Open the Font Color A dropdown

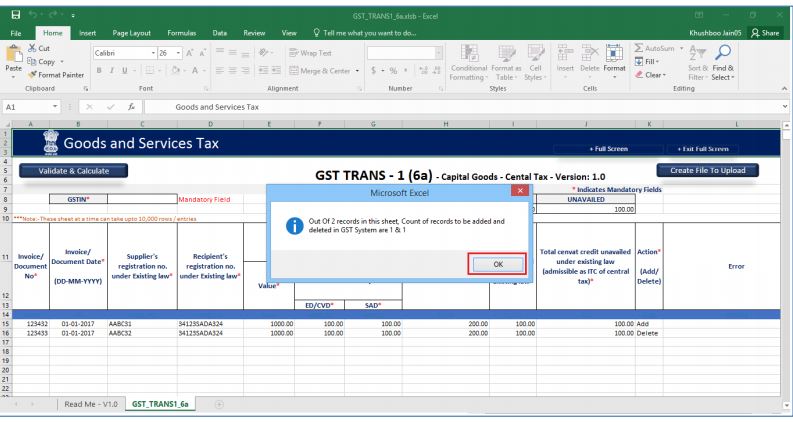206,71
